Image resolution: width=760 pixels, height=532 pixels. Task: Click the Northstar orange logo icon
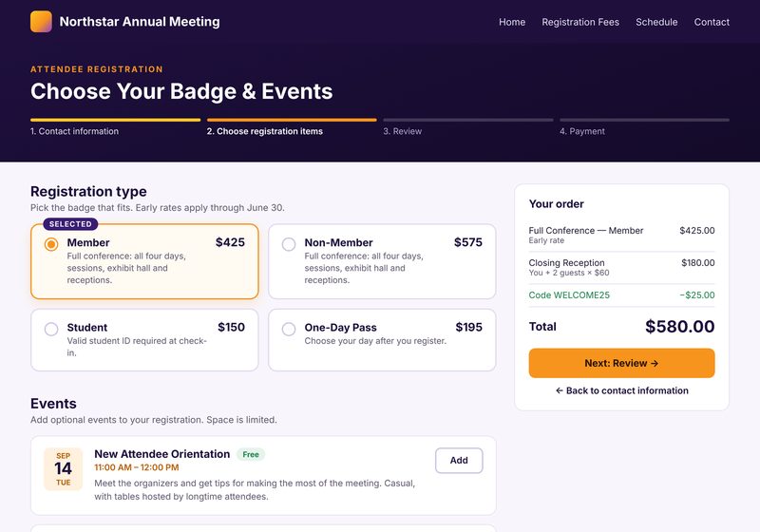click(x=41, y=22)
